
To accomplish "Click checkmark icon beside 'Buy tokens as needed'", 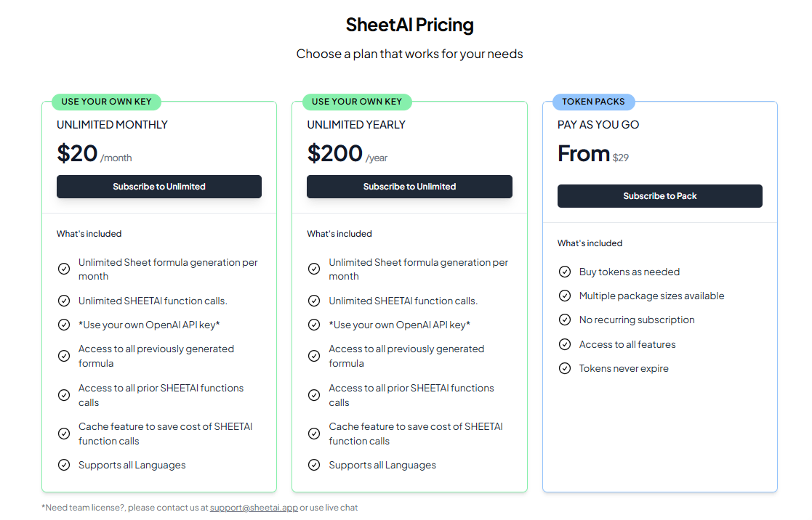I will pyautogui.click(x=565, y=272).
